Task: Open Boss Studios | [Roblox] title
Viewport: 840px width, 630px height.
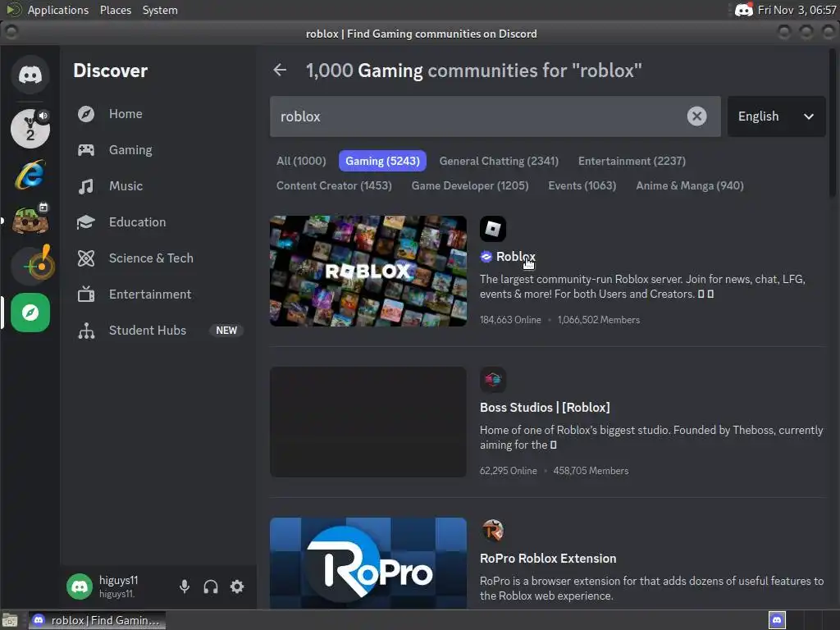Action: [545, 408]
